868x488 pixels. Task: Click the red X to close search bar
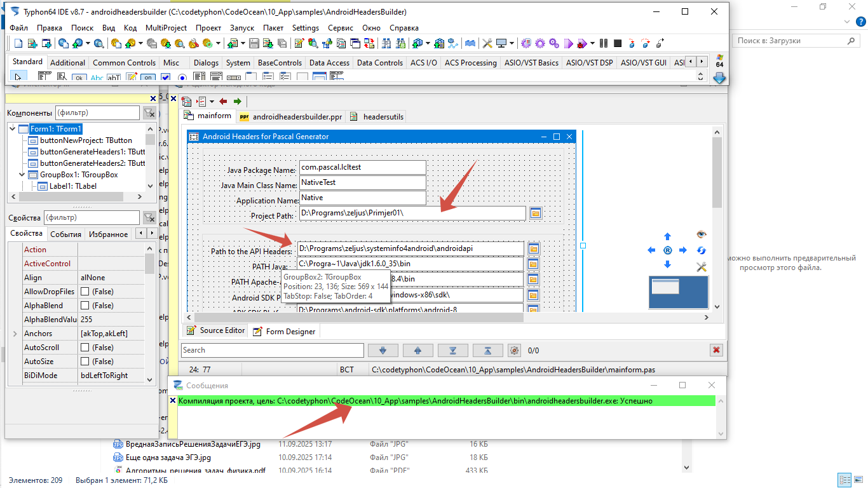click(x=717, y=350)
